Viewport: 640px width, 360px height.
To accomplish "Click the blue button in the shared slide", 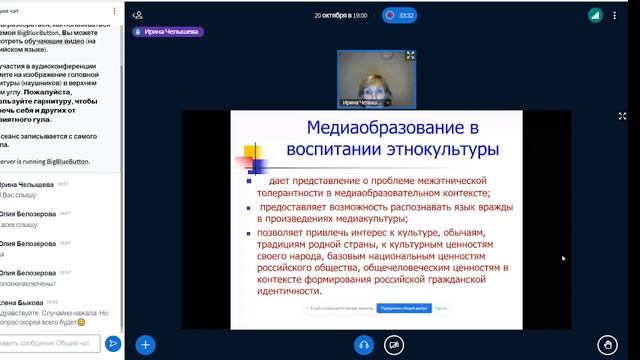I will pos(404,308).
